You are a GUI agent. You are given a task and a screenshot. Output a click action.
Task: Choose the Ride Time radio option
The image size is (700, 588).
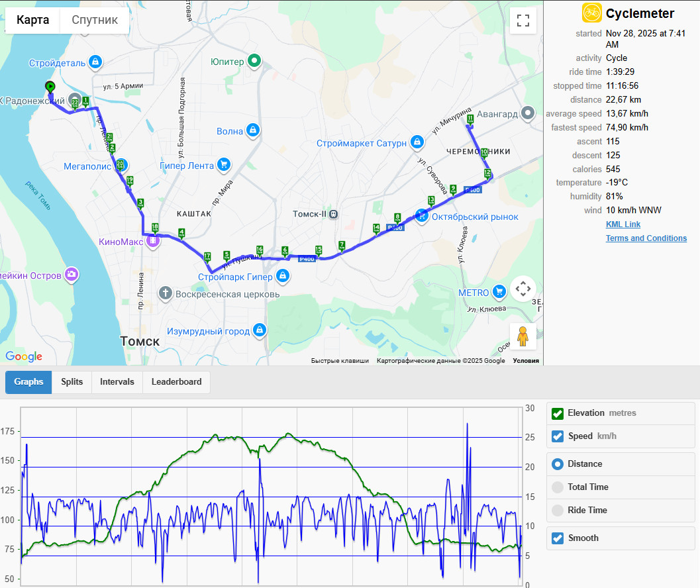pos(557,511)
